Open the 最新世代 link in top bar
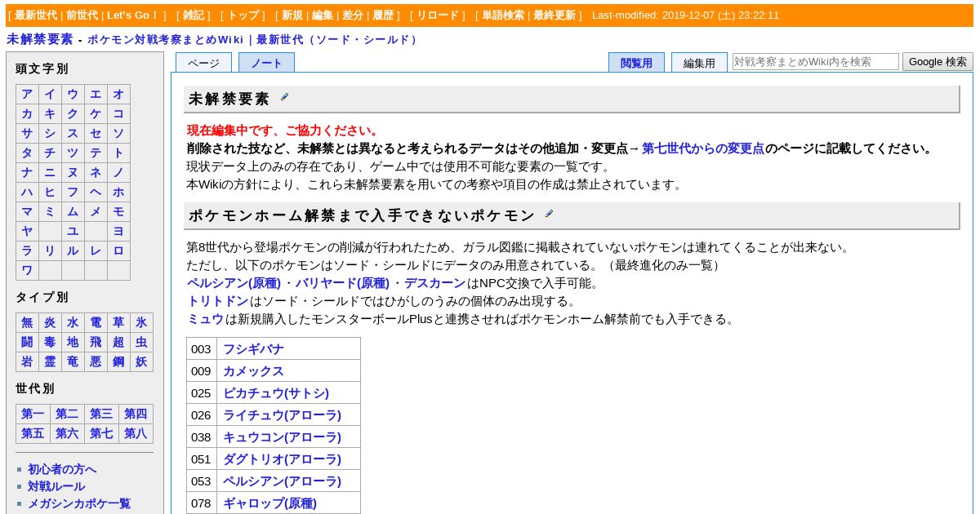The width and height of the screenshot is (980, 514). [x=36, y=16]
